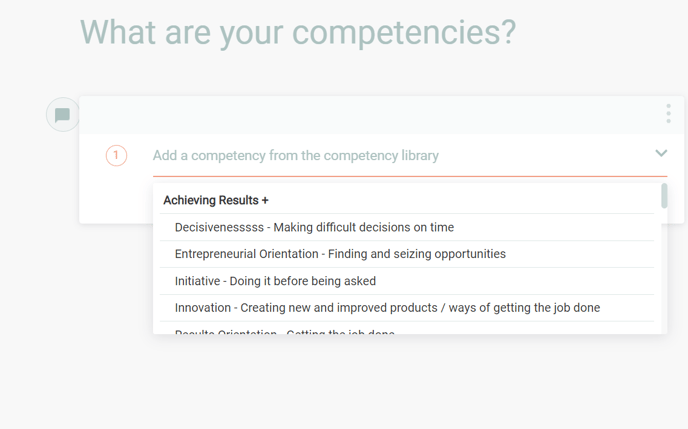The width and height of the screenshot is (688, 429).
Task: Click the scrollbar track below the thumb
Action: point(664,280)
